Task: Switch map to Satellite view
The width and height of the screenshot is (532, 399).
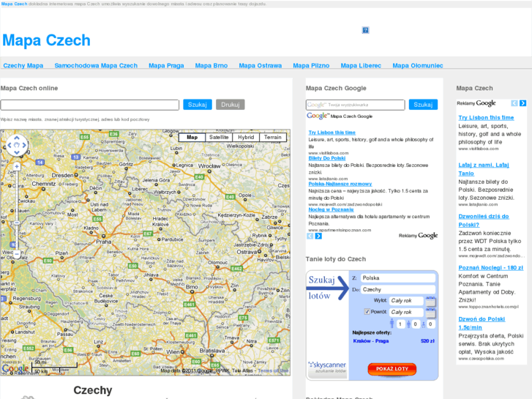Action: 219,137
